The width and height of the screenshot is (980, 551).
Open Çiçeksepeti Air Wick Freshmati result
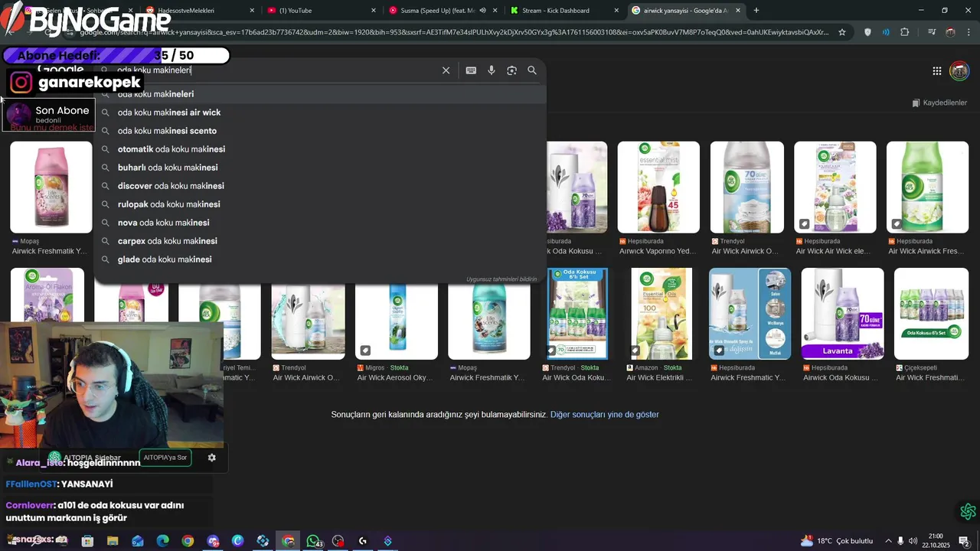(x=931, y=314)
